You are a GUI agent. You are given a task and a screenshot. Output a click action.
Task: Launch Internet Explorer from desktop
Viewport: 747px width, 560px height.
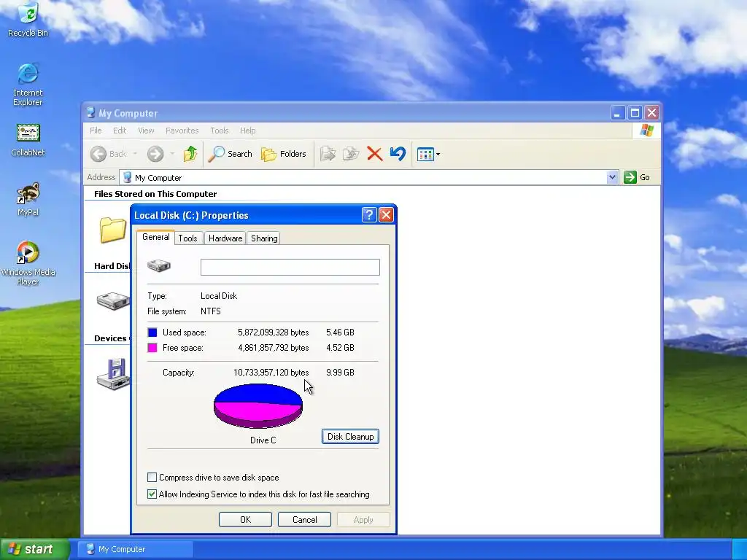tap(28, 85)
